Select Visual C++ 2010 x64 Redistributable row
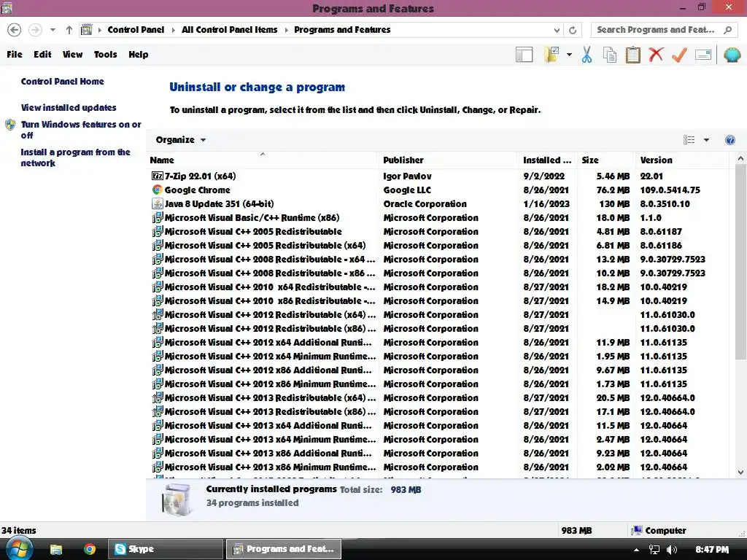This screenshot has width=747, height=560. coord(438,287)
